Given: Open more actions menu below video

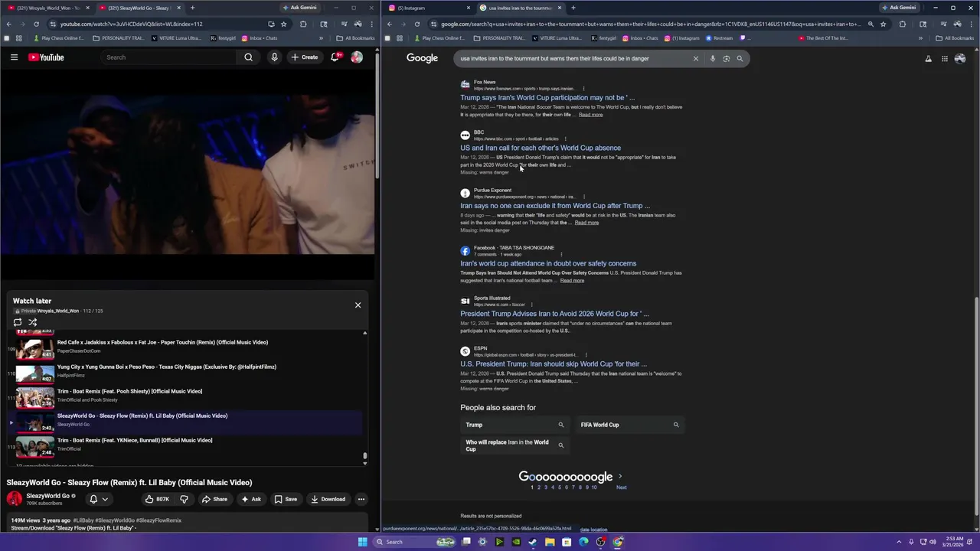Looking at the screenshot, I should pyautogui.click(x=361, y=499).
